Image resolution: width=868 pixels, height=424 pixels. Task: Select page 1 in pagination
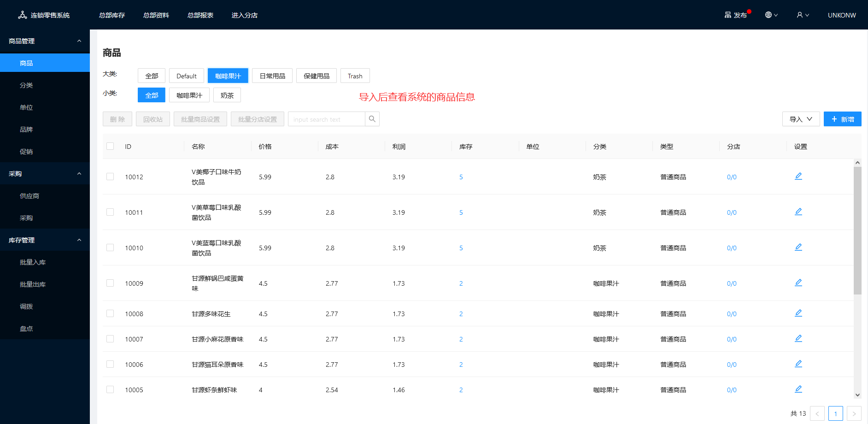pyautogui.click(x=836, y=413)
